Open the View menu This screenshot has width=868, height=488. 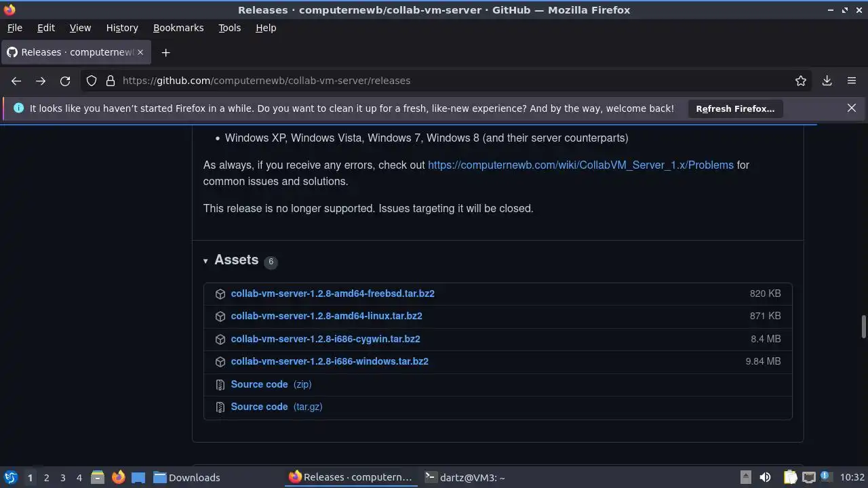coord(80,28)
